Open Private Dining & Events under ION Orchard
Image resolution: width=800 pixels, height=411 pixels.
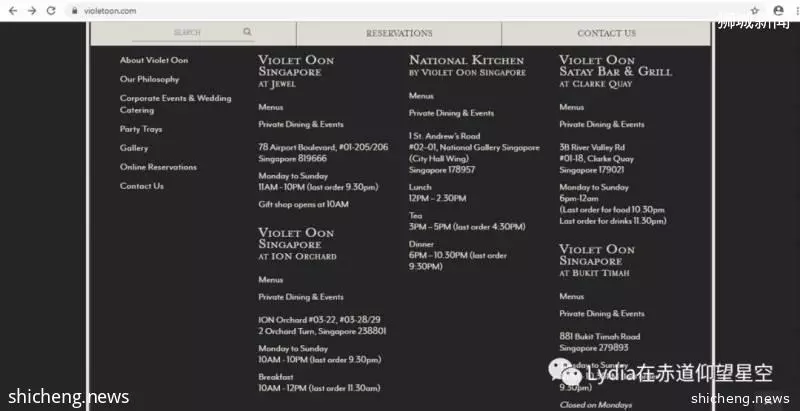301,297
